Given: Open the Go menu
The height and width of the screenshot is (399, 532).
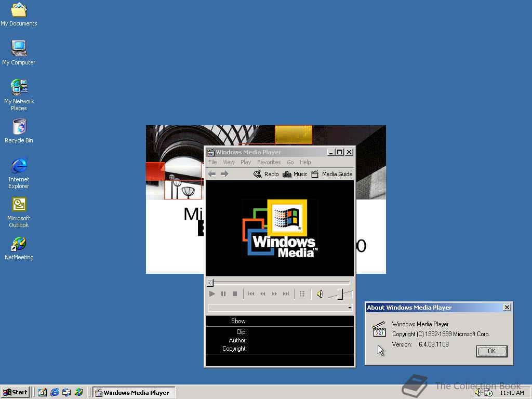Looking at the screenshot, I should [290, 162].
